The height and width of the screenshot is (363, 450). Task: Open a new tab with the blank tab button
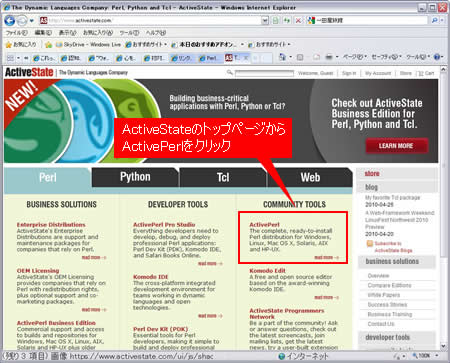(262, 58)
